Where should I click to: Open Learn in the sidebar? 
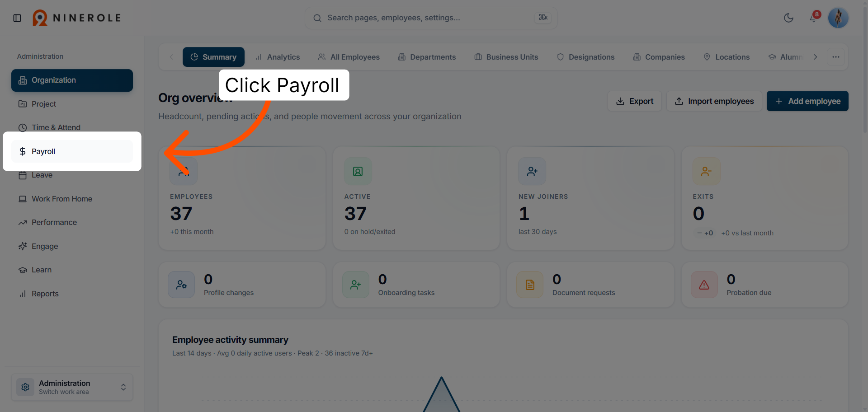(72, 270)
